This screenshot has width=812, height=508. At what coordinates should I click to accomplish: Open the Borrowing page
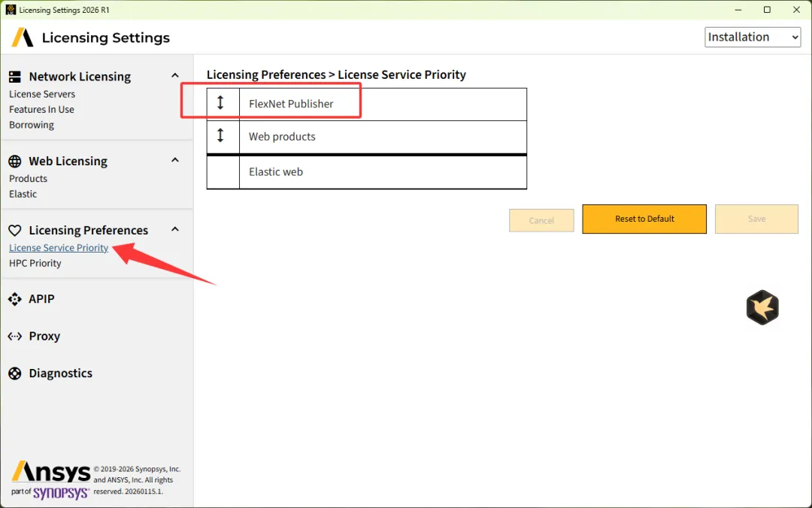(x=32, y=125)
